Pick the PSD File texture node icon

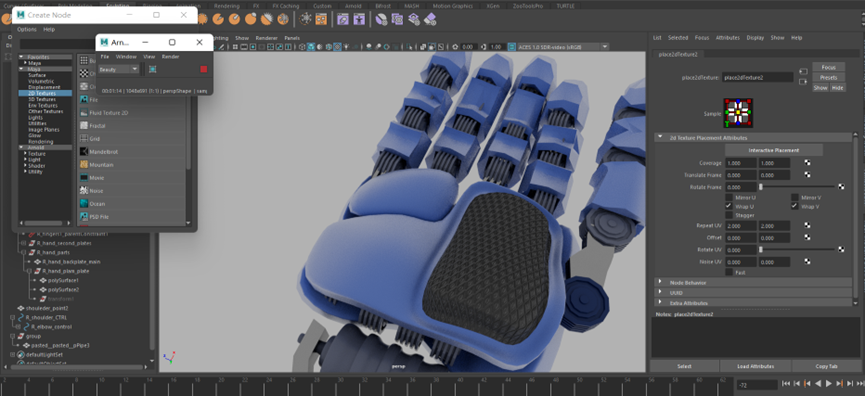(x=84, y=217)
